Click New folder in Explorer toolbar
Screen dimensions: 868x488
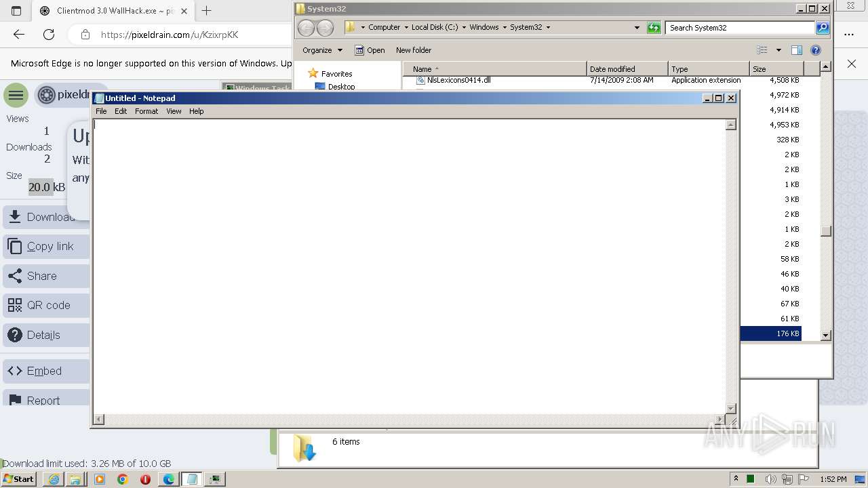[414, 50]
